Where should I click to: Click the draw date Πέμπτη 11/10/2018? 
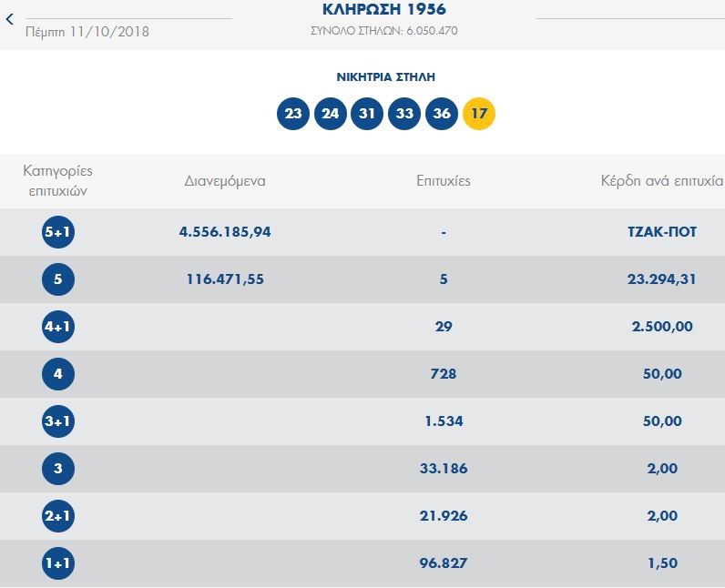coord(87,32)
